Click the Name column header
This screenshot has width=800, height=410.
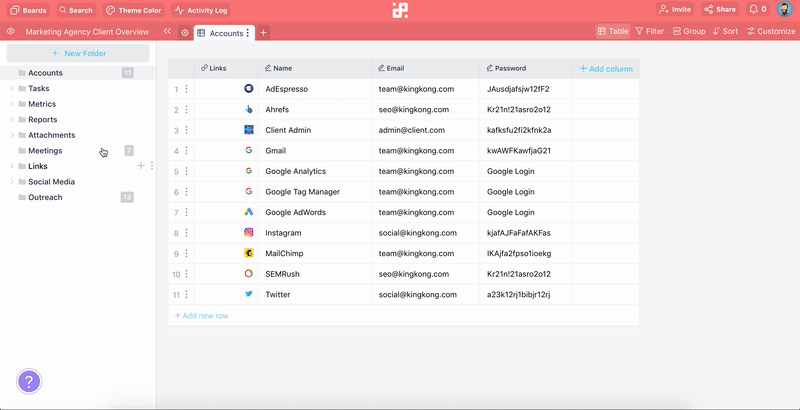315,68
